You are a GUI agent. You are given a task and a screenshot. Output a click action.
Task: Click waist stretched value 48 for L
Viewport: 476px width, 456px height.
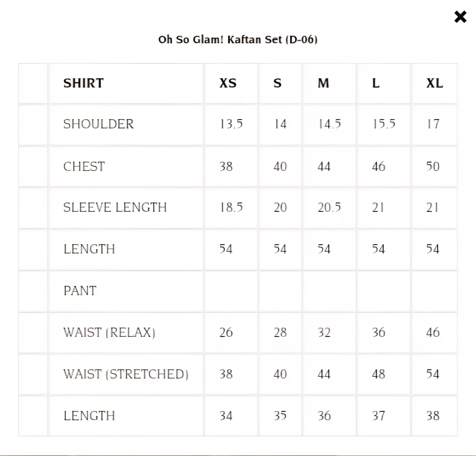[x=378, y=374]
